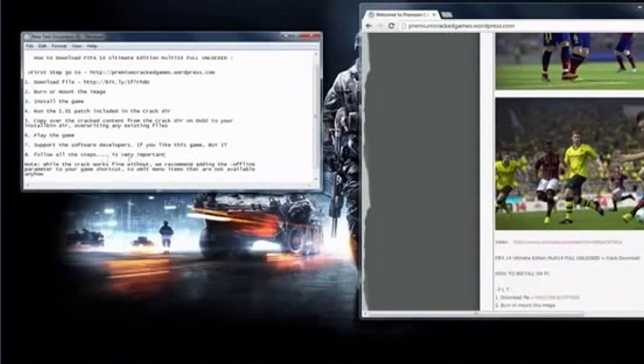This screenshot has width=644, height=364.
Task: Click the yellow-kit players FIFA screenshot
Action: (570, 164)
